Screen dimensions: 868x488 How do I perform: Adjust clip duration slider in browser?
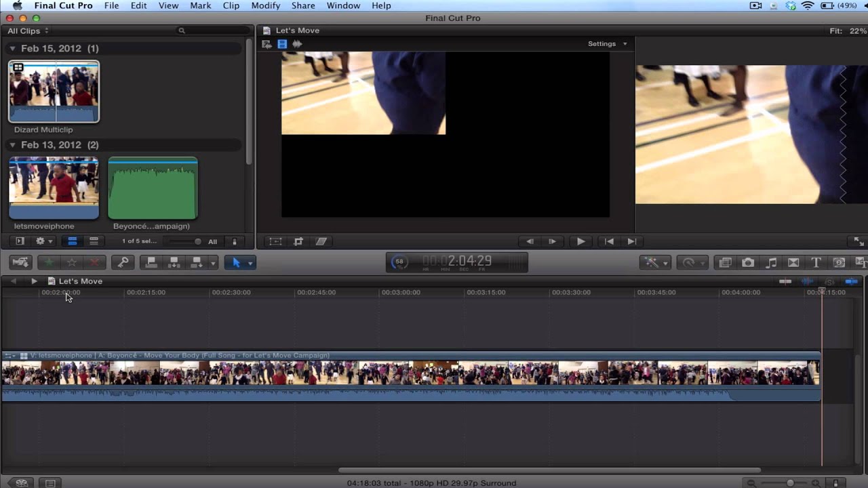coord(184,241)
